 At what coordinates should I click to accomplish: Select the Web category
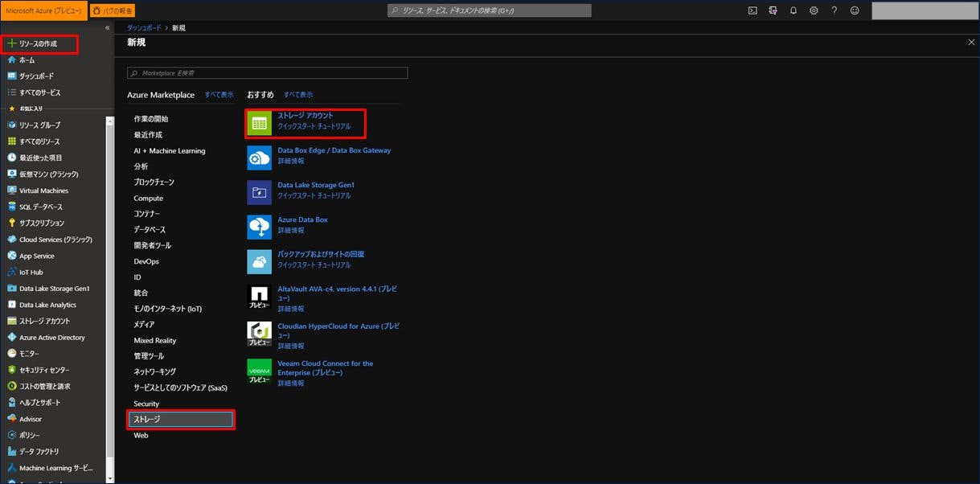point(141,435)
